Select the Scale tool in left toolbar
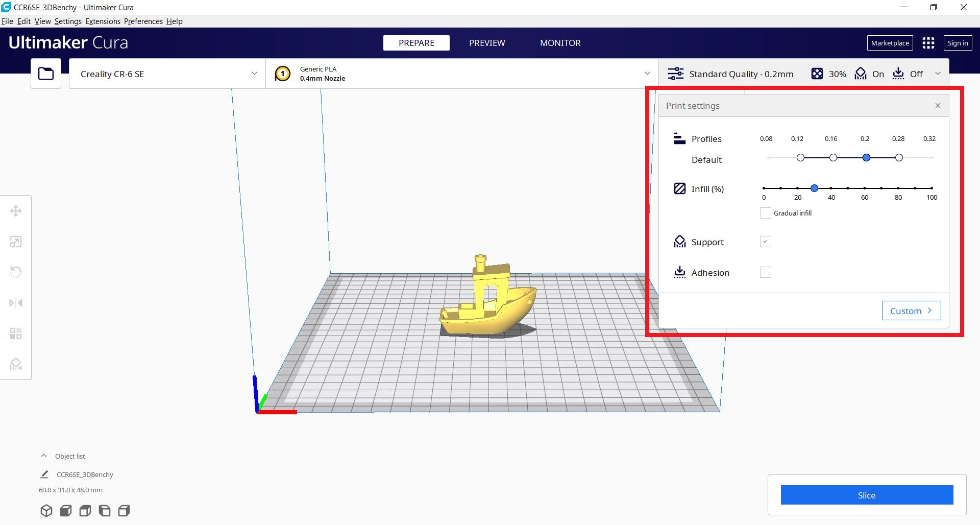The width and height of the screenshot is (980, 525). click(16, 242)
